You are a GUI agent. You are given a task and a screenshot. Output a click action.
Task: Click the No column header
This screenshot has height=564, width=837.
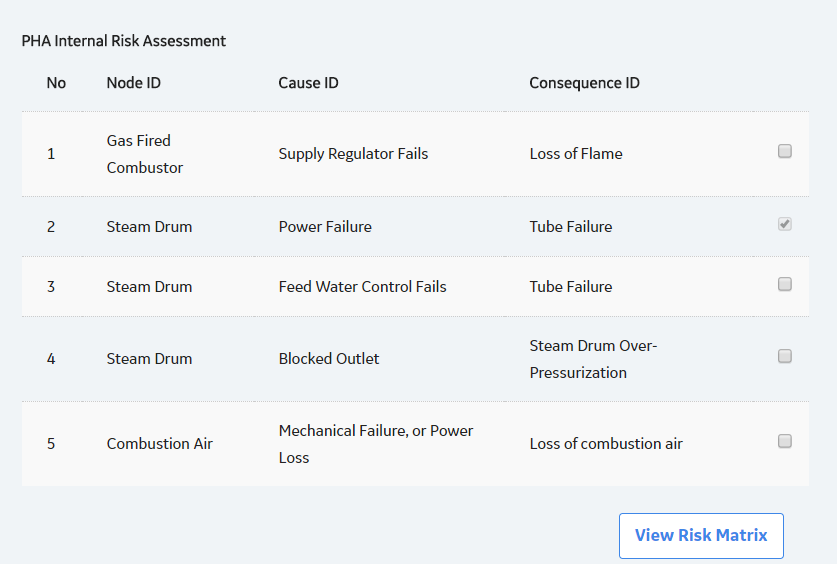pyautogui.click(x=56, y=83)
